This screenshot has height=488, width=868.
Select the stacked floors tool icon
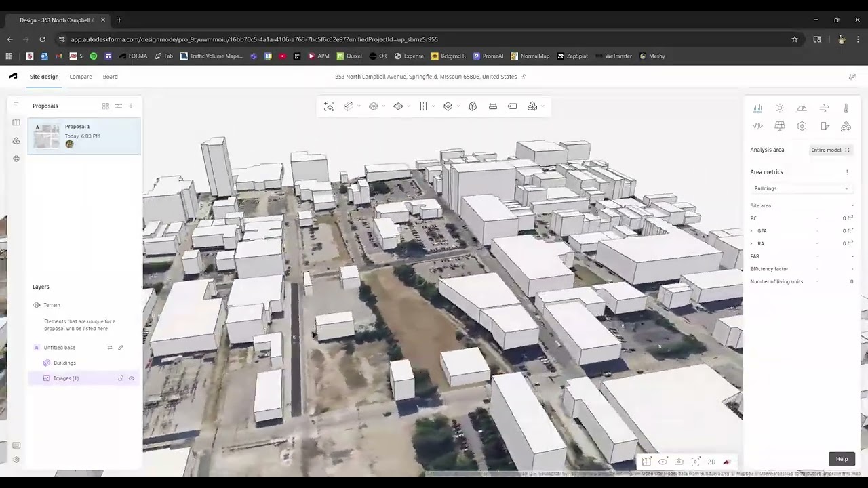(x=373, y=106)
